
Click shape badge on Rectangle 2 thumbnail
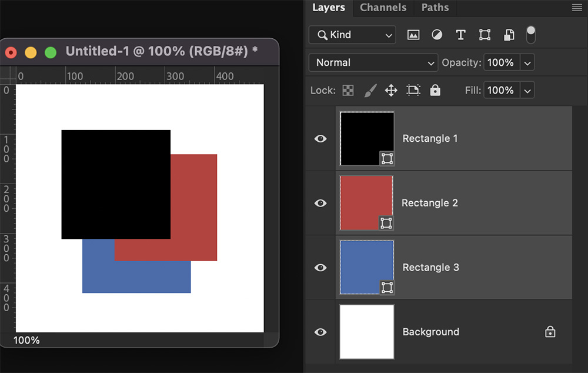pos(386,224)
